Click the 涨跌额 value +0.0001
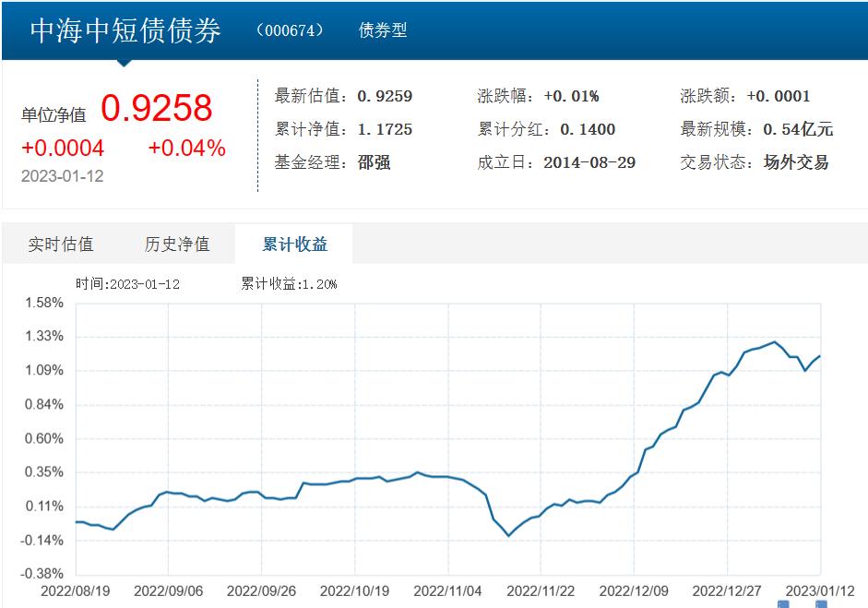 pyautogui.click(x=779, y=96)
